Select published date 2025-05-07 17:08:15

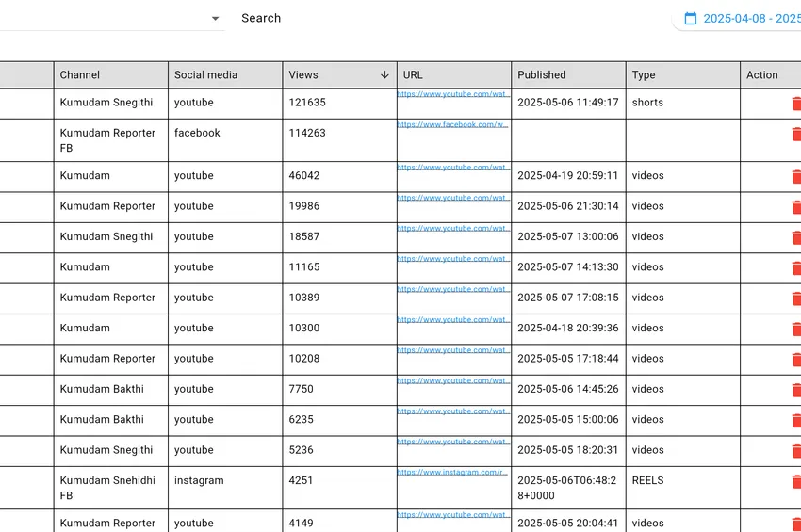click(567, 298)
